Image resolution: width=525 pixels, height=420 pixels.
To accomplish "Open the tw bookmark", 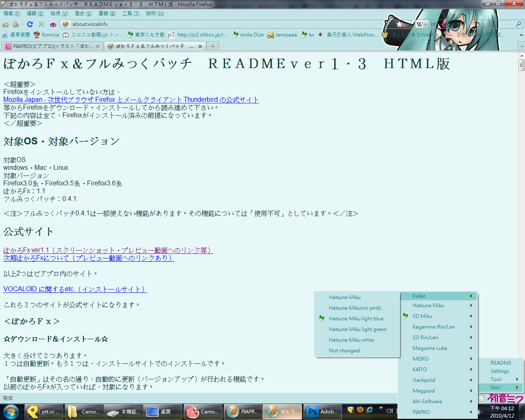I will coord(308,35).
